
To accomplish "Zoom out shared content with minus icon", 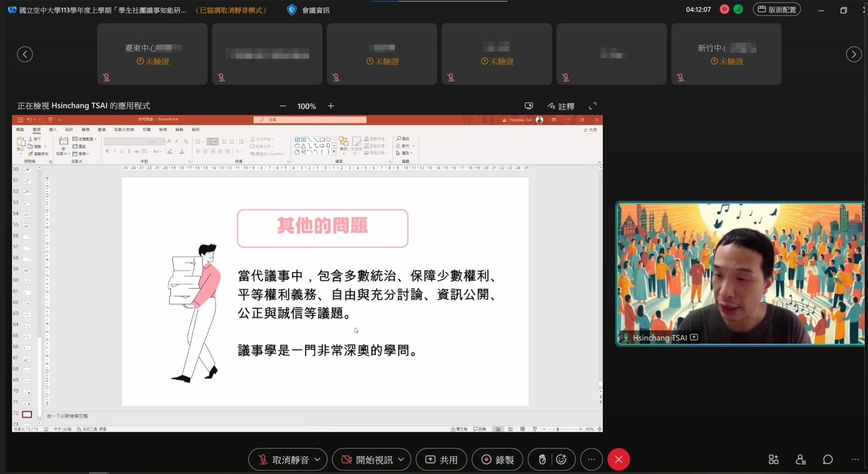I will (x=283, y=106).
